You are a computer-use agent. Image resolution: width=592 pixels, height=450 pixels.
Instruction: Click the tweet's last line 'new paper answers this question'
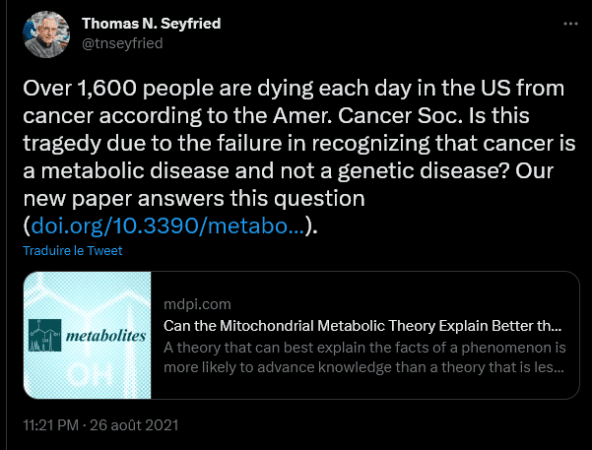click(x=194, y=199)
